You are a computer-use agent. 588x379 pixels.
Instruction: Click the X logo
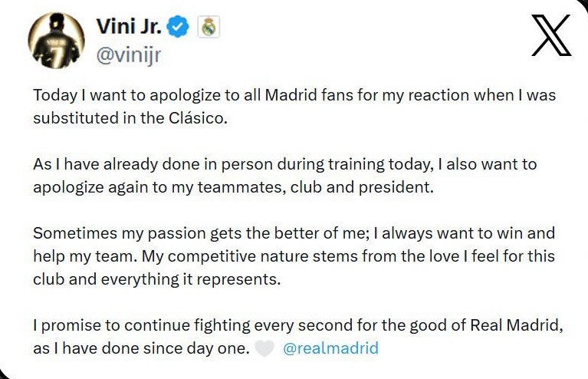click(550, 35)
